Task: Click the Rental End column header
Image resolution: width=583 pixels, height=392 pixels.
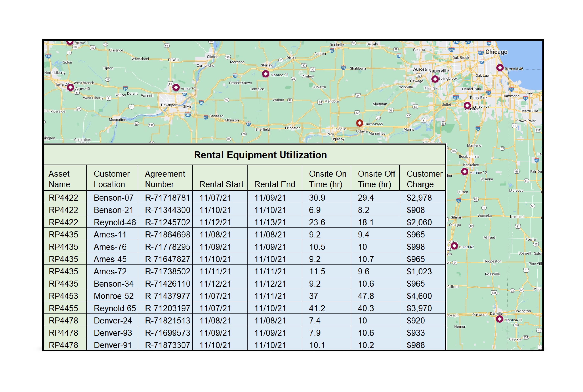Action: click(x=275, y=178)
